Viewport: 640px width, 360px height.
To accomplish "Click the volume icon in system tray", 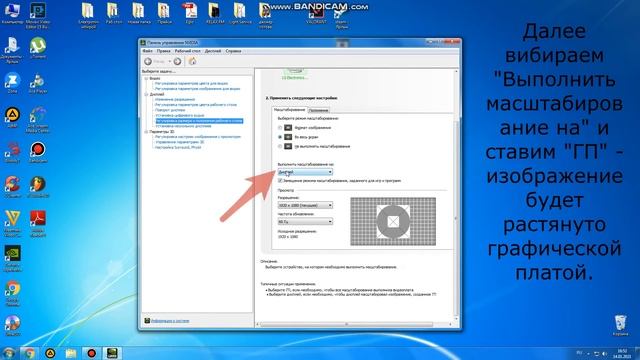I will (604, 353).
